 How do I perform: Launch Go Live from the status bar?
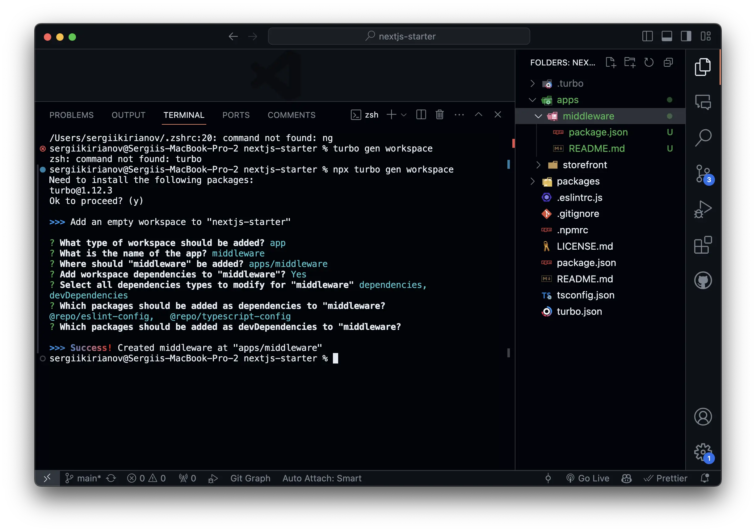click(588, 478)
